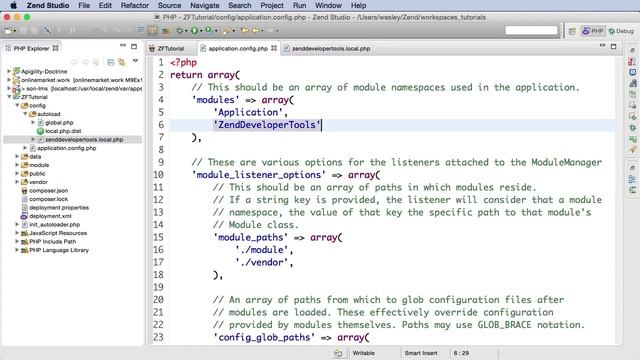This screenshot has height=360, width=640.
Task: Expand the onlinemarket.work project
Action: click(9, 80)
